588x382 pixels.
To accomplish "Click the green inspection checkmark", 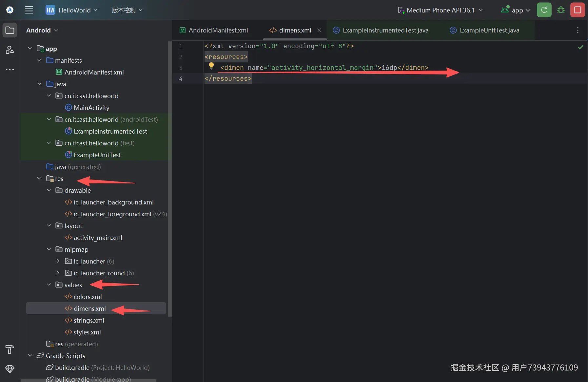I will [x=580, y=47].
